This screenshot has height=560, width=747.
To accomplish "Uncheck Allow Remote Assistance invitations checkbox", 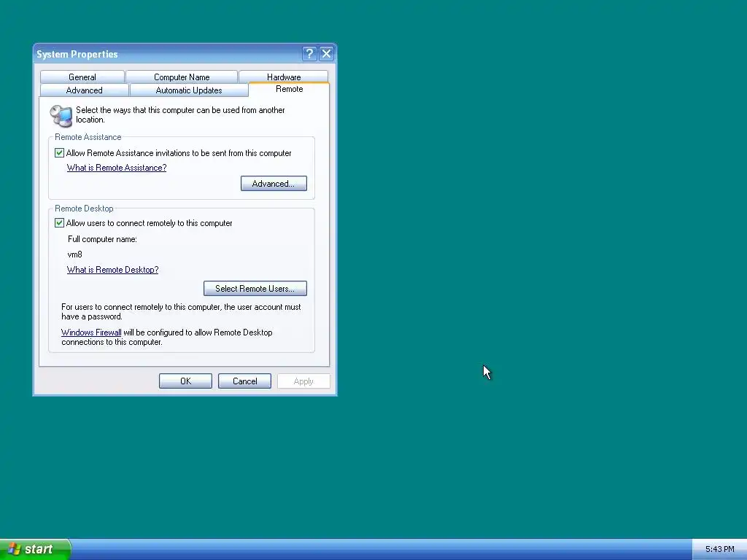I will pyautogui.click(x=60, y=153).
